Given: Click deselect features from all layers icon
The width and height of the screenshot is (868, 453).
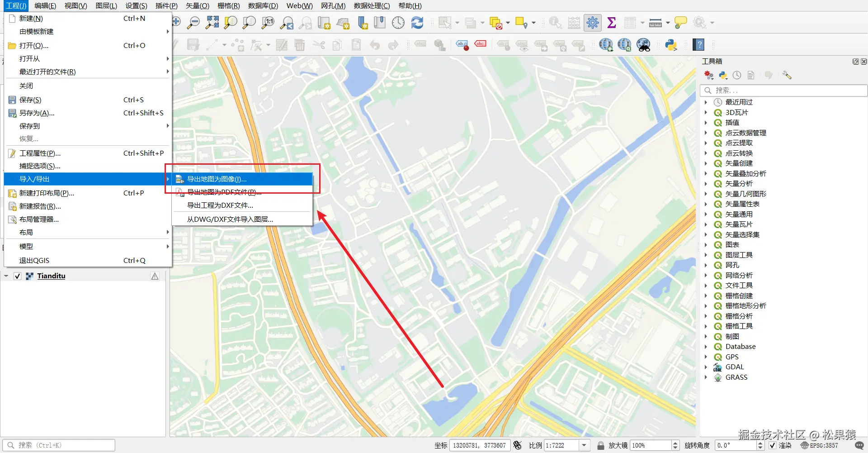Looking at the screenshot, I should (496, 23).
